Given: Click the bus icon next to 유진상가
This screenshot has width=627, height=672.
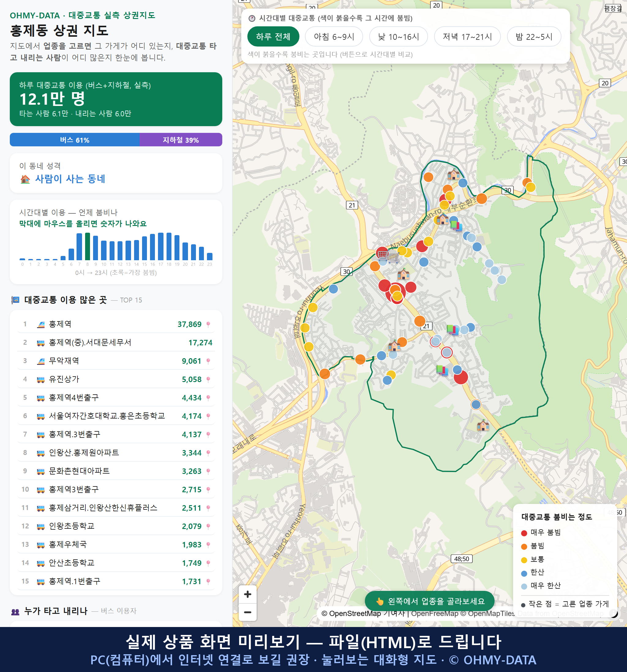Looking at the screenshot, I should point(40,380).
